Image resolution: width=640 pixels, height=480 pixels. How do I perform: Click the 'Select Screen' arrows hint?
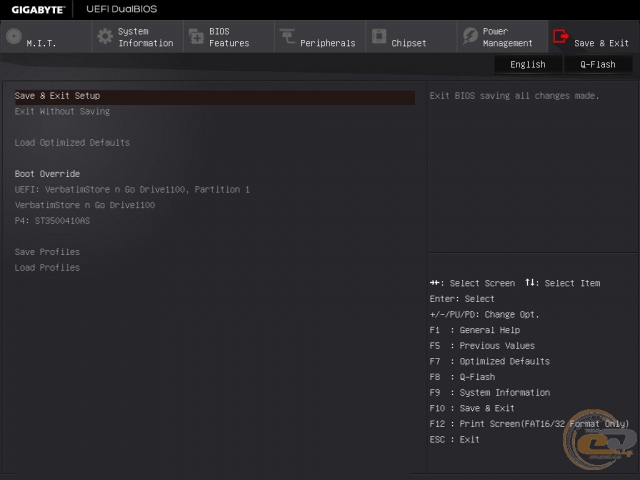point(472,283)
